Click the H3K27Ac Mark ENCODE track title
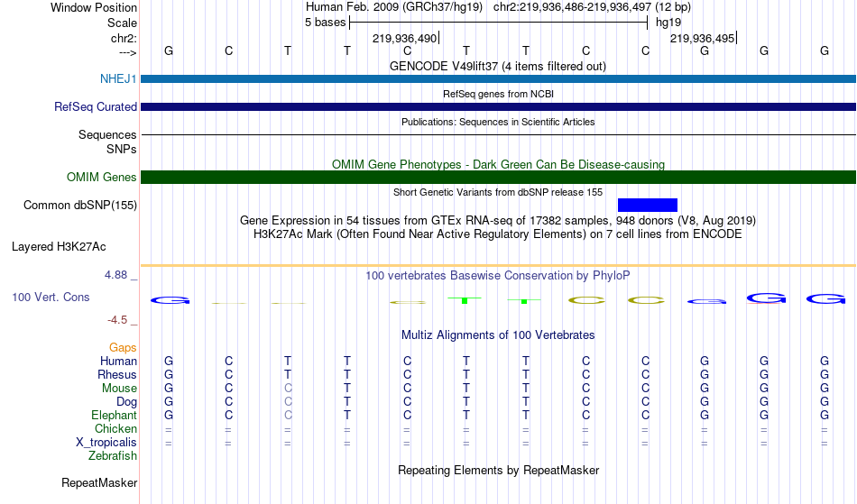This screenshot has height=504, width=857. click(x=497, y=234)
